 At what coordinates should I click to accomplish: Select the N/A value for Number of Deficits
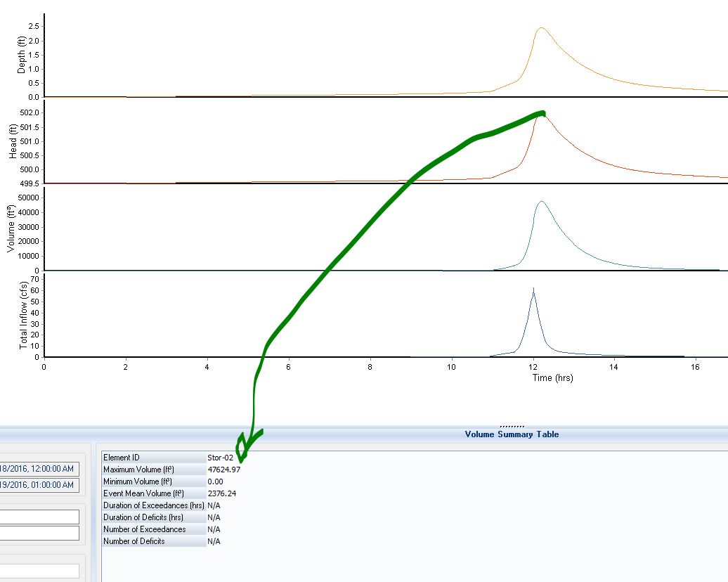(x=214, y=541)
